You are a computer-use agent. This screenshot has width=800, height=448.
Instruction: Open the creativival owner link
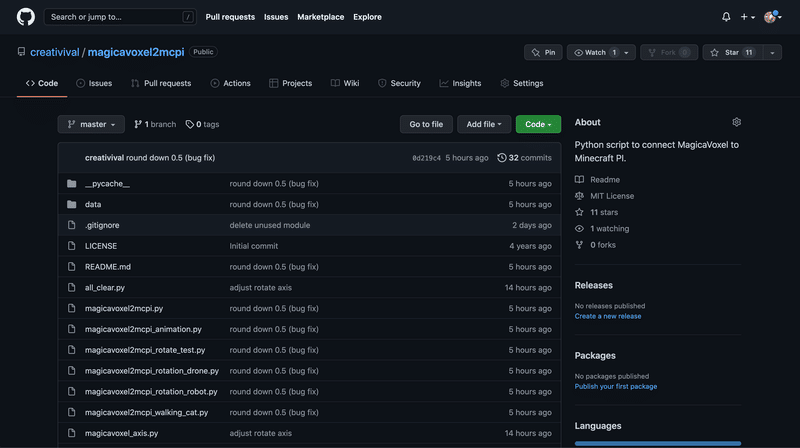pyautogui.click(x=55, y=52)
